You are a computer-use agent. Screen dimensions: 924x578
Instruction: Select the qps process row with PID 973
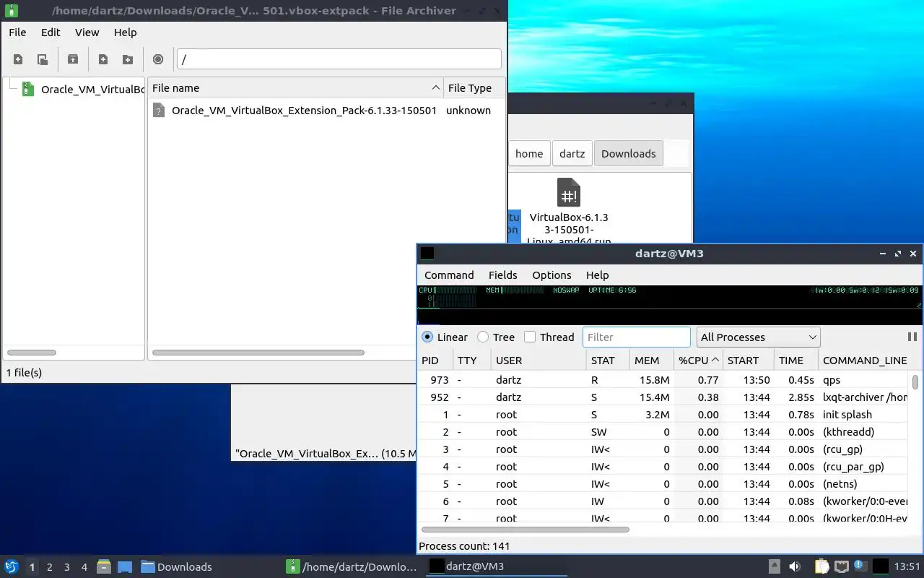tap(663, 380)
